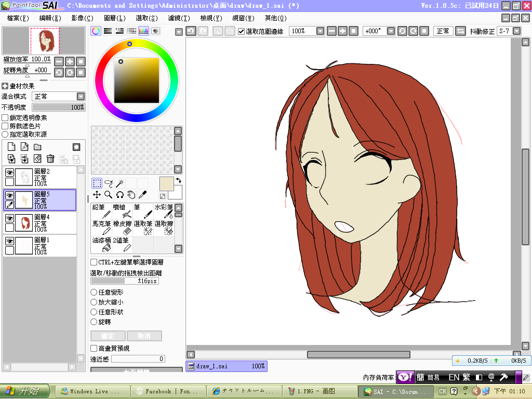The height and width of the screenshot is (399, 532).
Task: Open the Windows Live taskbar window
Action: 92,392
